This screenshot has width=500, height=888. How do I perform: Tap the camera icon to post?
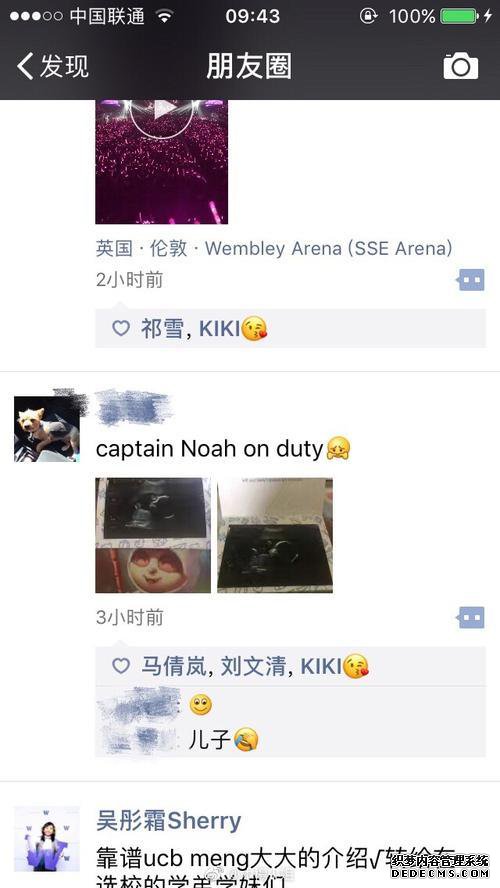[x=460, y=66]
